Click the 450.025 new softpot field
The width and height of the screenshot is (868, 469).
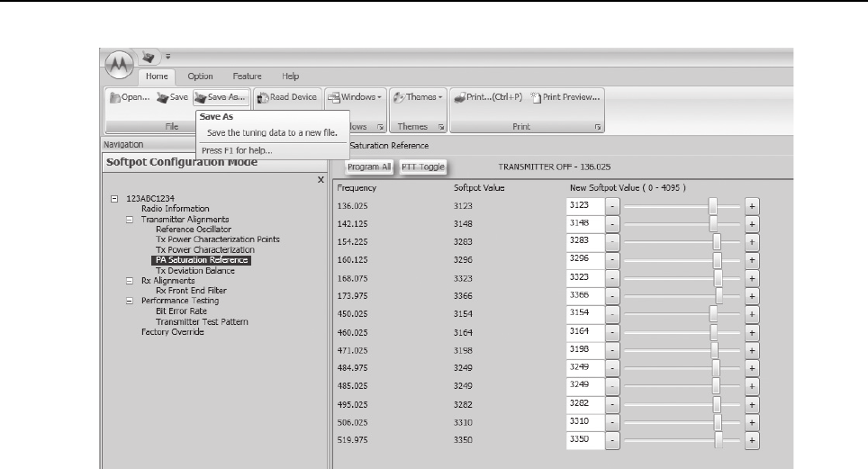pyautogui.click(x=585, y=313)
